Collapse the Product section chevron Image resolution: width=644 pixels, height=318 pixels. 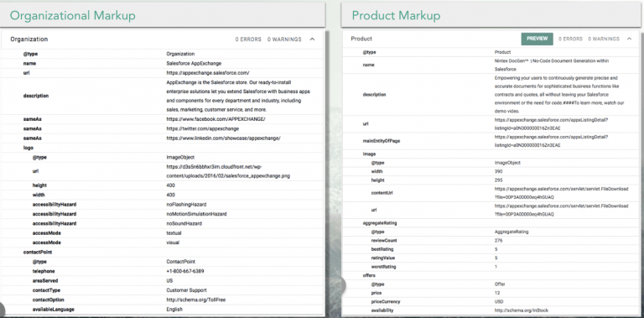tap(629, 39)
